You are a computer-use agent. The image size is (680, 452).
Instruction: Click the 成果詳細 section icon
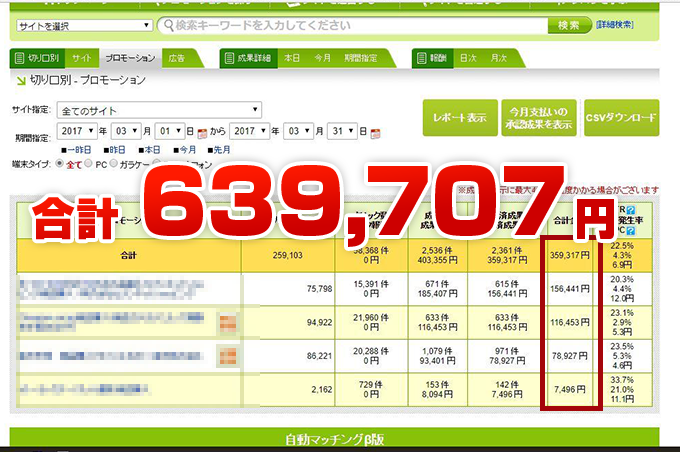pyautogui.click(x=227, y=58)
